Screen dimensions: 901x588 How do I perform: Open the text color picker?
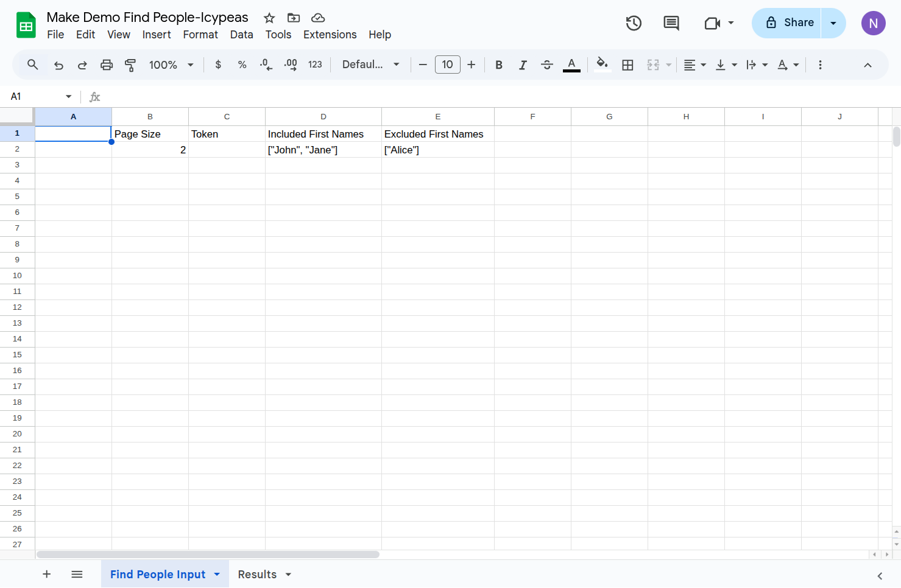[x=571, y=65]
